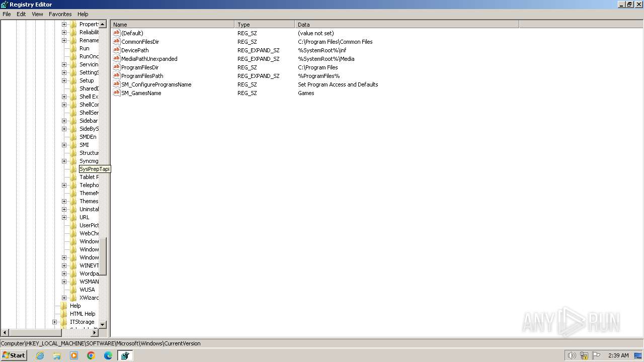Open the Favorites menu
644x362 pixels.
(x=60, y=14)
